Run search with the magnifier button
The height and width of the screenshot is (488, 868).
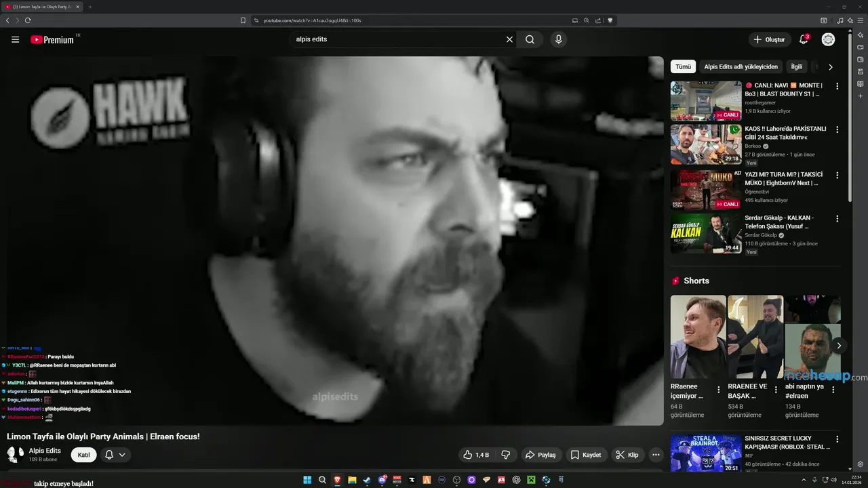(x=530, y=39)
